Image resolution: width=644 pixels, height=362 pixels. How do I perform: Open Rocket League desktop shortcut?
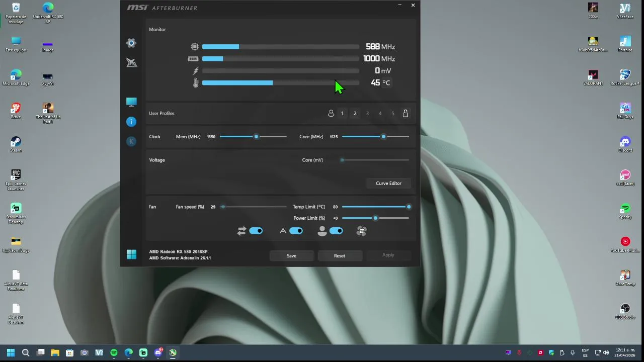tap(625, 77)
